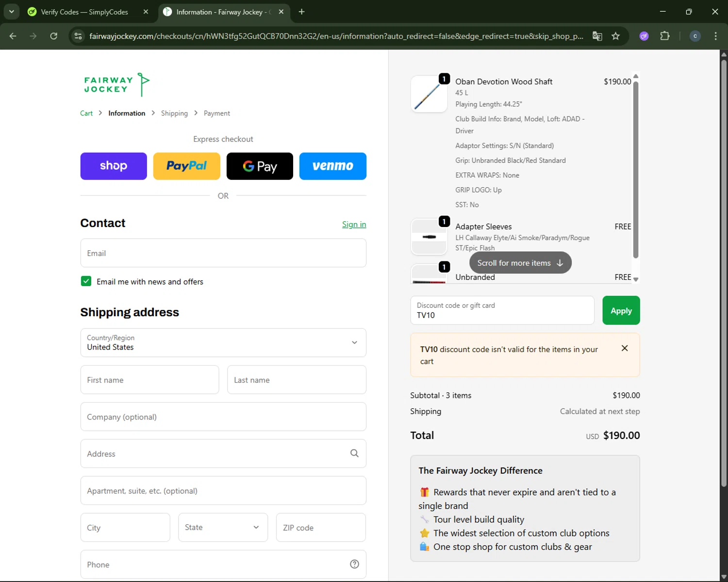
Task: Click the Shipping breadcrumb step
Action: pyautogui.click(x=174, y=113)
